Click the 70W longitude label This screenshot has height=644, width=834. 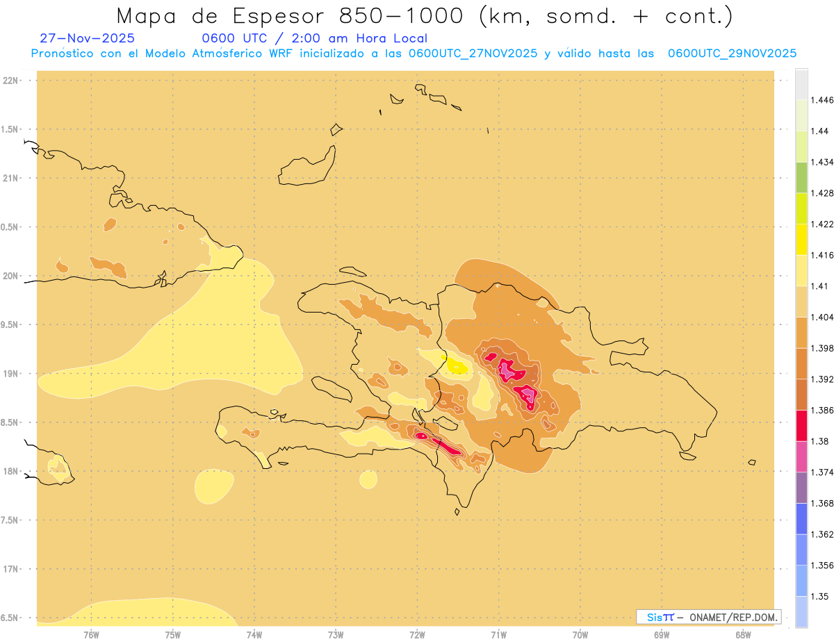pyautogui.click(x=580, y=634)
